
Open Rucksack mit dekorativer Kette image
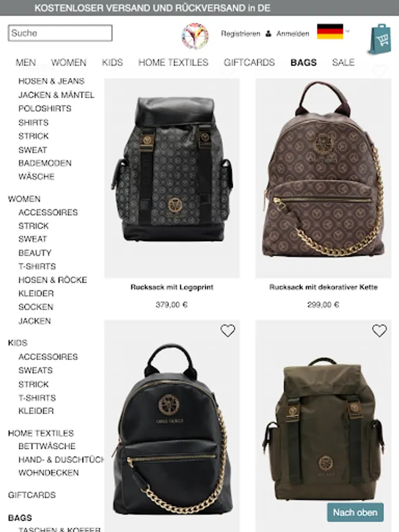tap(323, 178)
